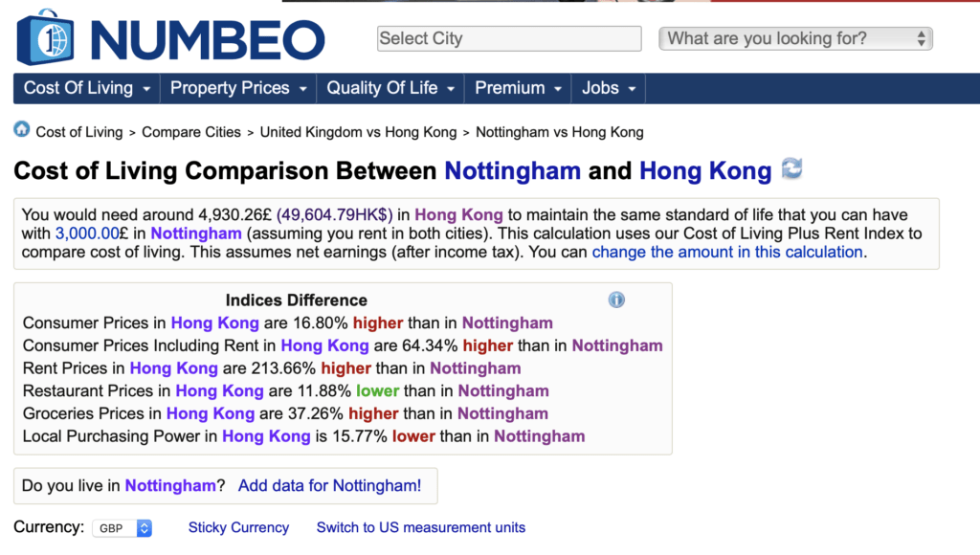
Task: Open 'United Kingdom vs Hong Kong' breadcrumb
Action: pyautogui.click(x=358, y=132)
